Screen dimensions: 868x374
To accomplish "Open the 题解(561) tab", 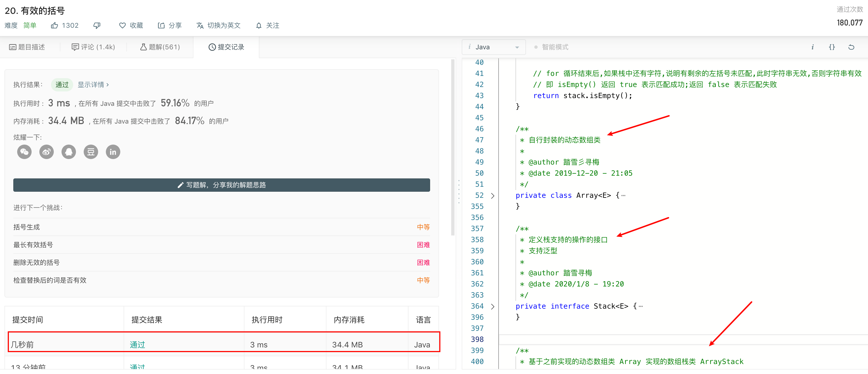I will click(160, 47).
